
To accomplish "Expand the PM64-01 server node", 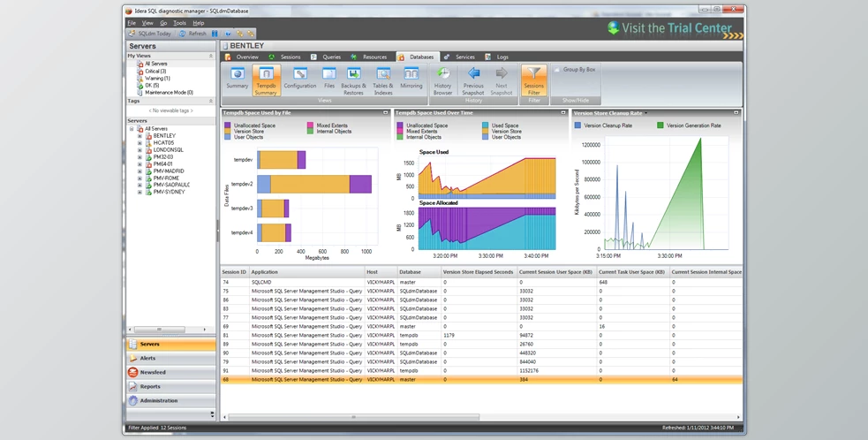I will point(140,164).
